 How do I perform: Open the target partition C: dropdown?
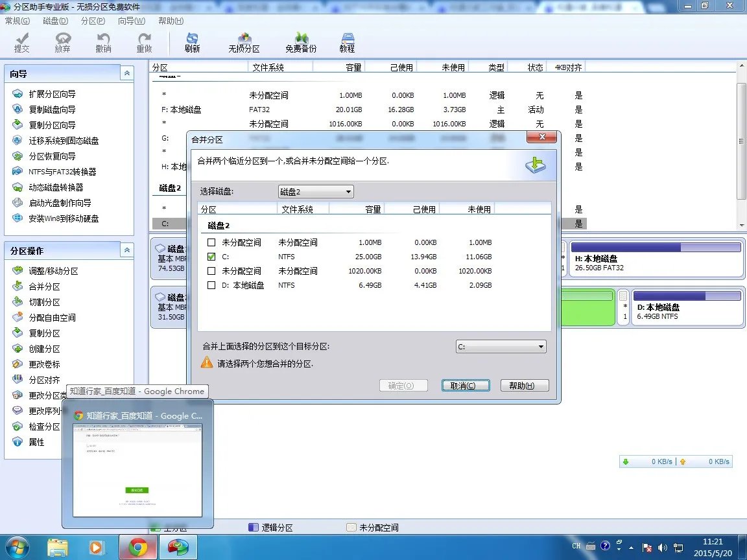pos(501,347)
